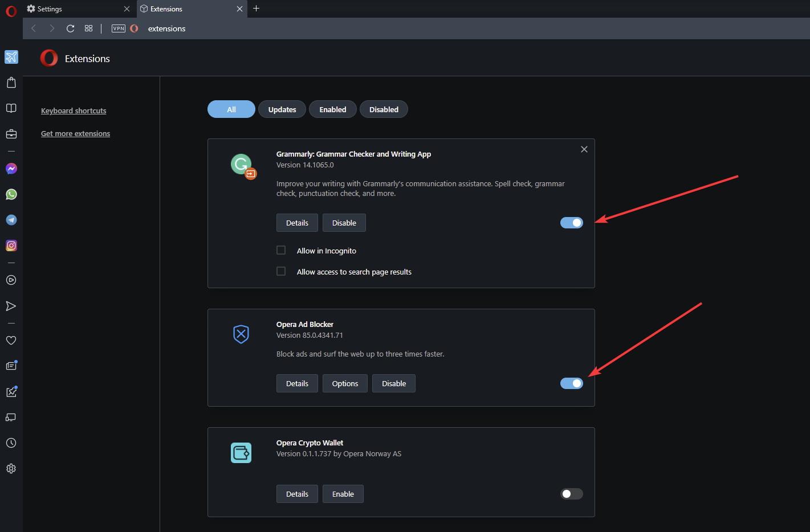
Task: Toggle the Opera Ad Blocker switch
Action: [x=572, y=383]
